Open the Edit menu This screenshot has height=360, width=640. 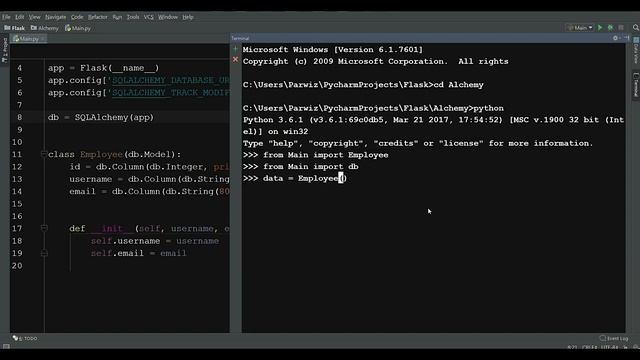click(x=20, y=17)
